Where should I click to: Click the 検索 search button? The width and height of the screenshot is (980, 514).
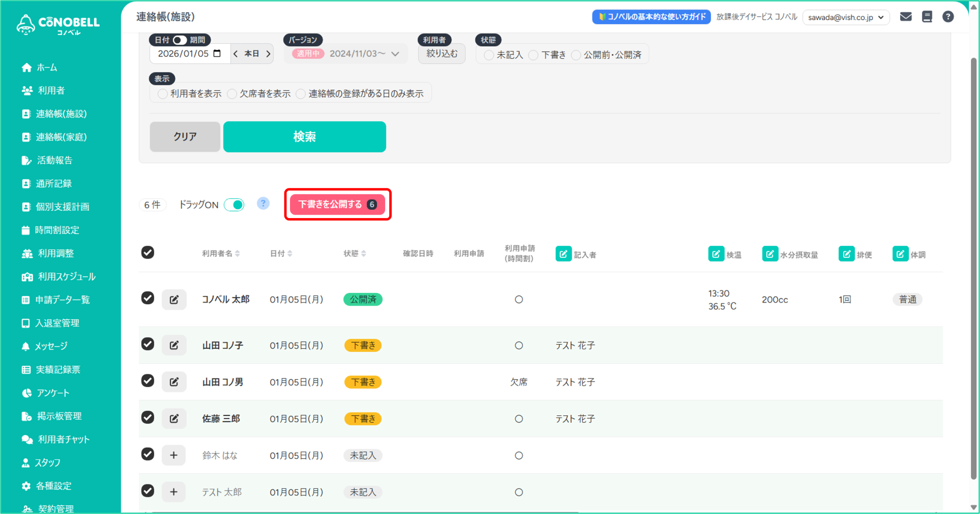click(304, 137)
